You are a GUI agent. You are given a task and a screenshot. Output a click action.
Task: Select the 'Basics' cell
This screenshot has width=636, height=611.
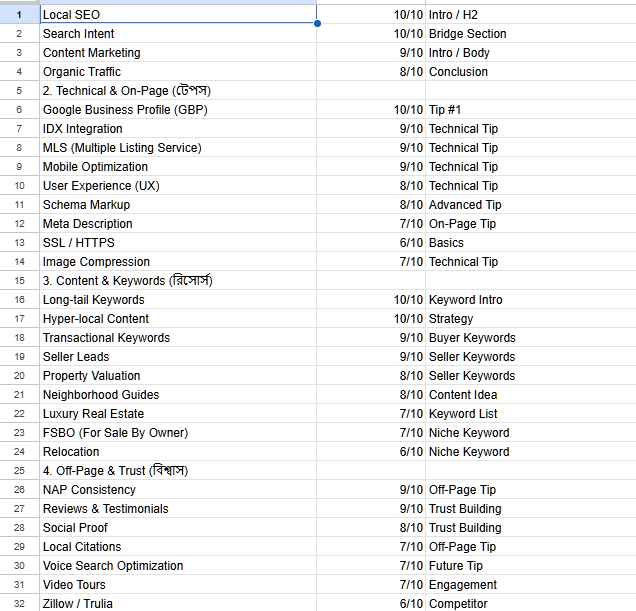pos(531,243)
